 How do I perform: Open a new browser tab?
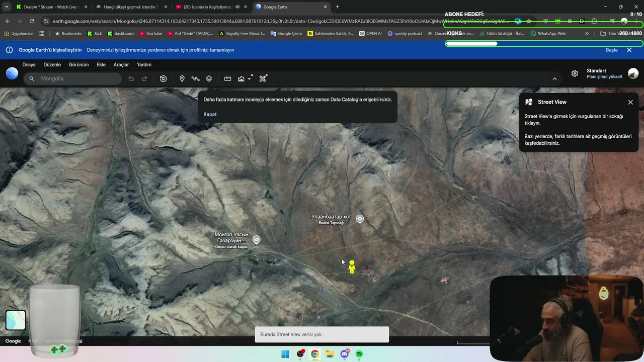[x=337, y=7]
